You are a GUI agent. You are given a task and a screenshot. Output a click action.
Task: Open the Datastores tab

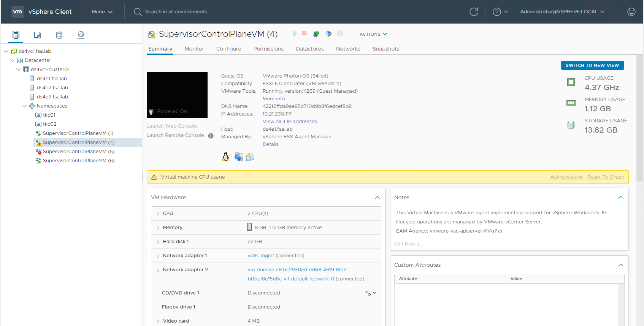point(310,49)
